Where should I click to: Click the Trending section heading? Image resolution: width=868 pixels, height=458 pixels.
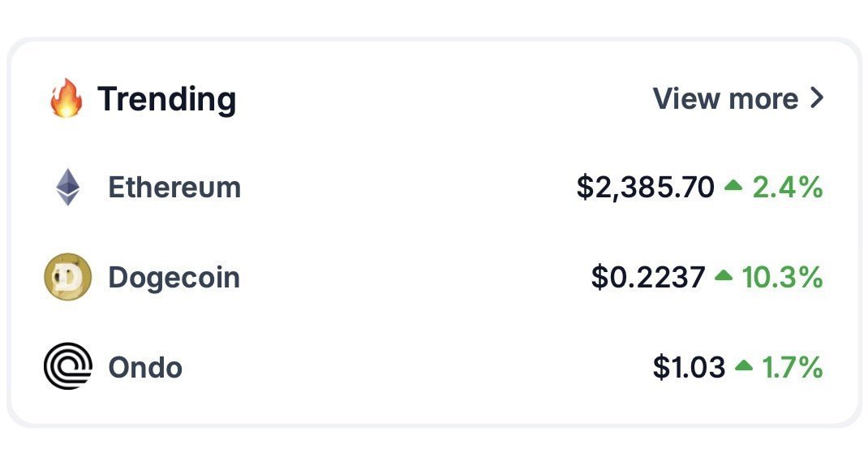click(x=166, y=99)
